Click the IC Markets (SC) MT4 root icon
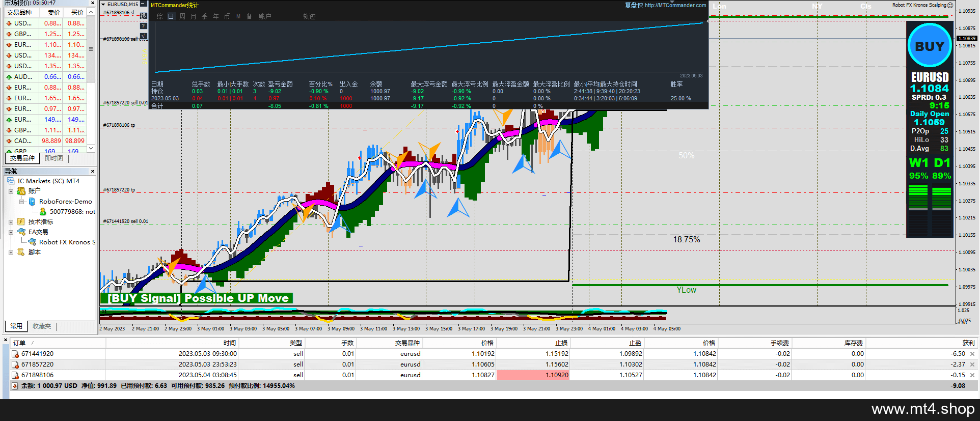 [11, 181]
